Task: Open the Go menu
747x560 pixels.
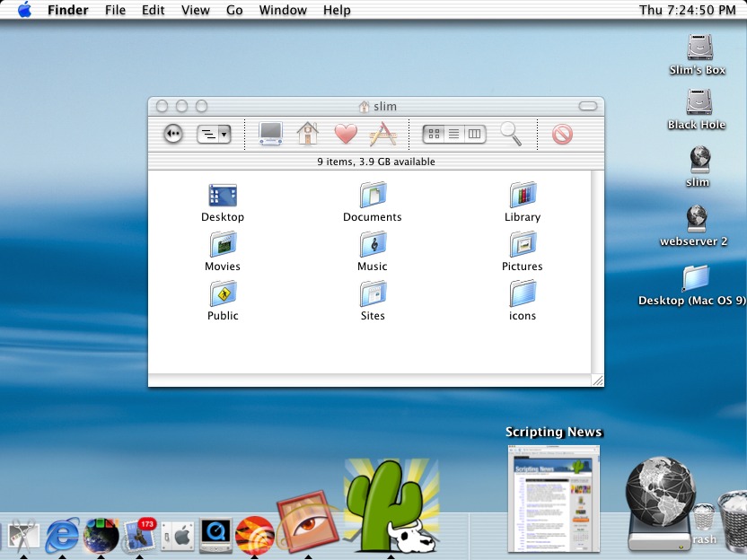Action: (234, 10)
